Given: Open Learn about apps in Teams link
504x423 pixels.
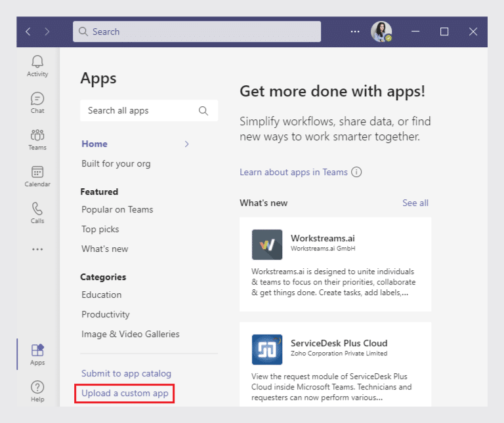Looking at the screenshot, I should tap(294, 172).
